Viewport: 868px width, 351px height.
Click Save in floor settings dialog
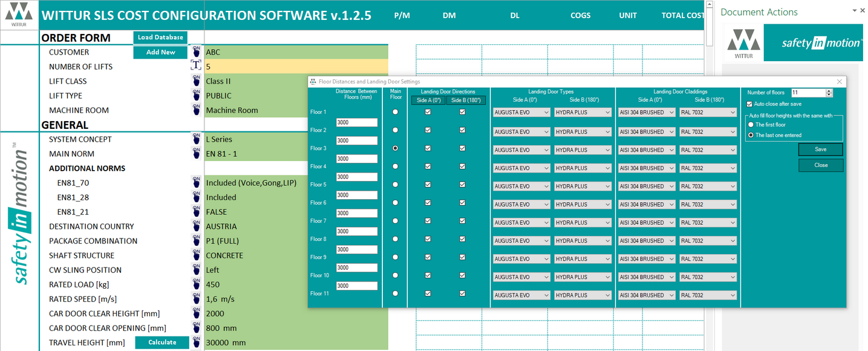tap(821, 149)
